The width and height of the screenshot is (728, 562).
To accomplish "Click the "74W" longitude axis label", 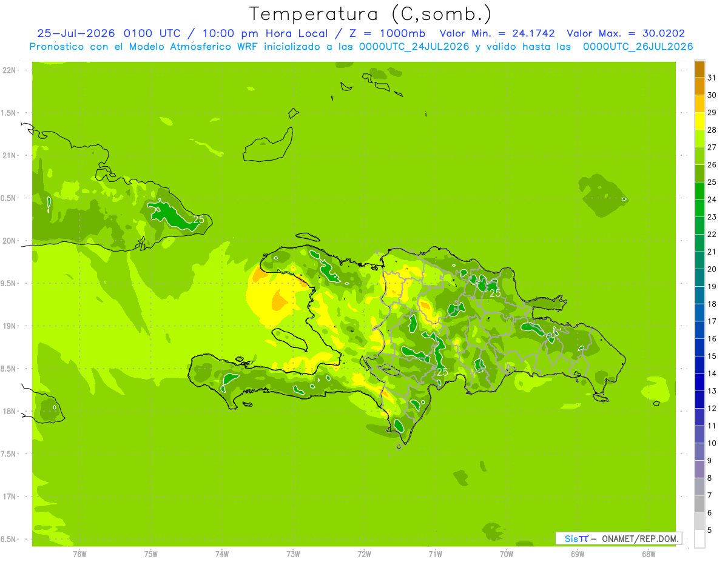I will [x=222, y=554].
